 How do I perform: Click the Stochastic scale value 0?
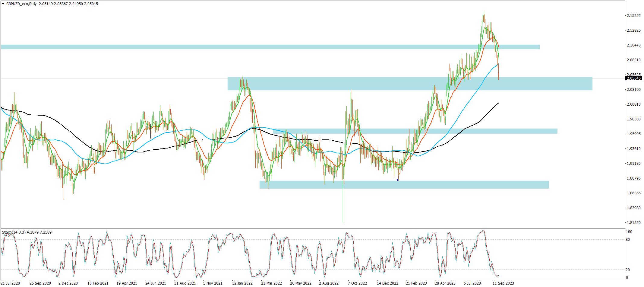pos(627,278)
